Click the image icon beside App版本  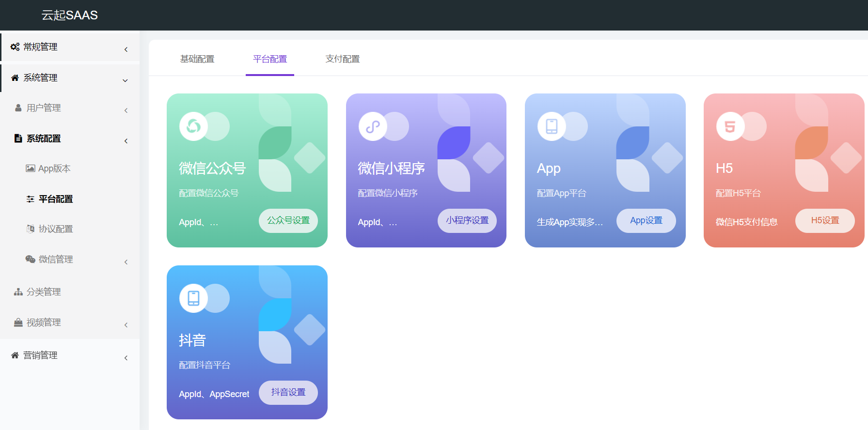[31, 169]
